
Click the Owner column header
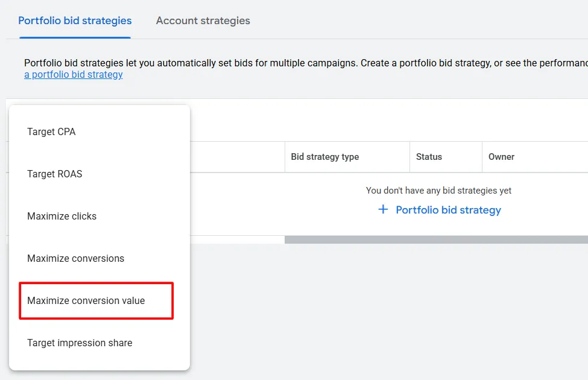tap(502, 157)
